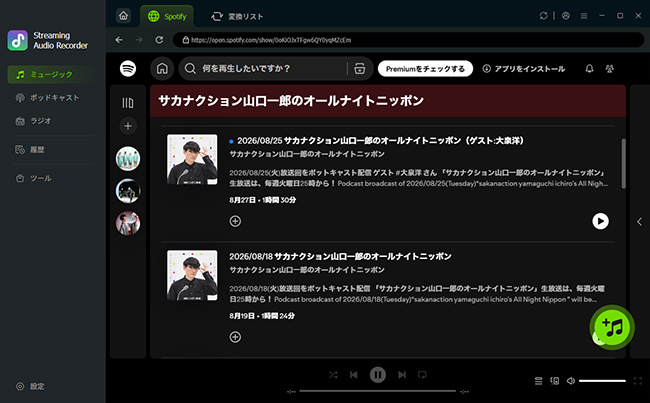Open the user account icon in title bar

coord(565,16)
